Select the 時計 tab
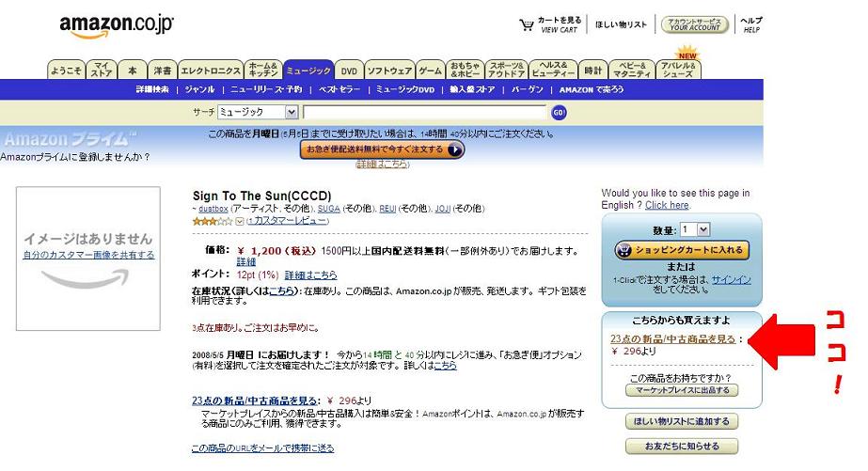The image size is (868, 471). (592, 71)
